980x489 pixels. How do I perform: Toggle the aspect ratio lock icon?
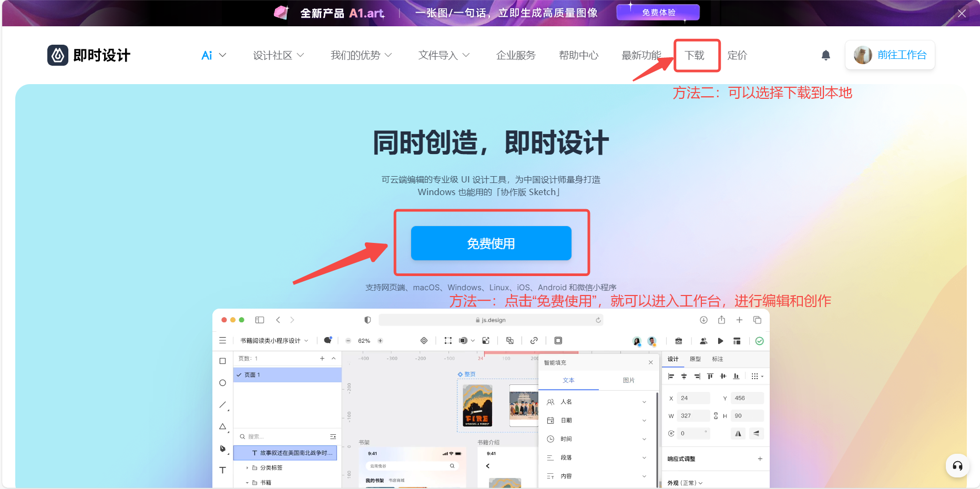tap(716, 415)
